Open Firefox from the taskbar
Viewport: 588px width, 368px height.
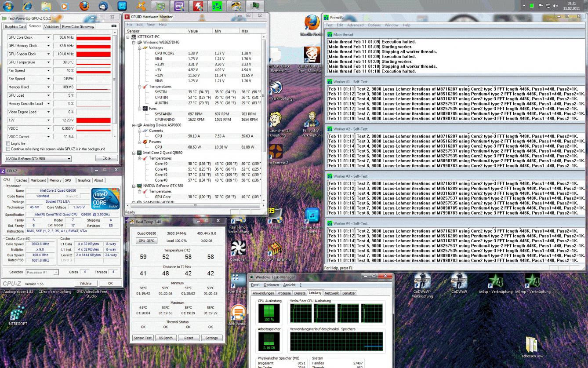click(x=84, y=6)
